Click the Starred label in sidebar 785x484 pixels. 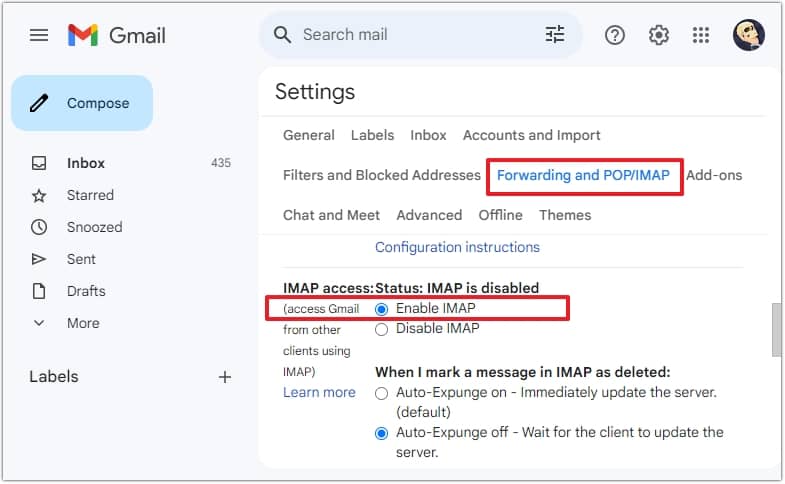90,195
